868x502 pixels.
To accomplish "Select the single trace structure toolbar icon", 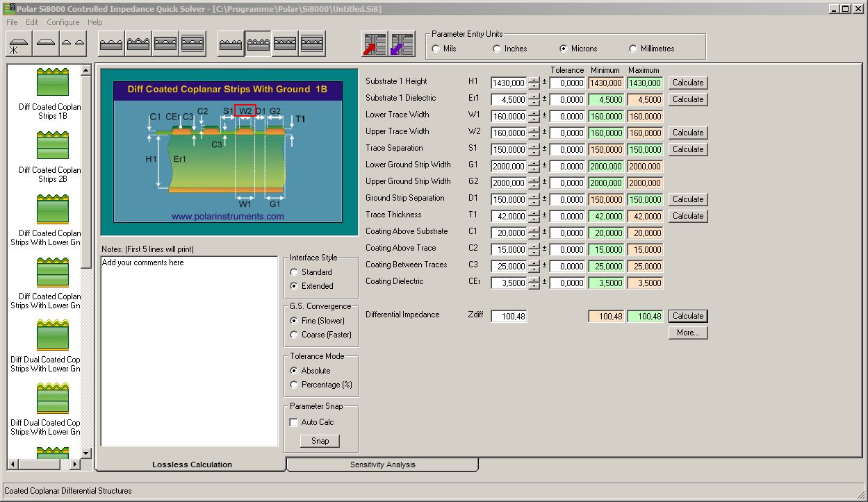I will click(x=46, y=44).
